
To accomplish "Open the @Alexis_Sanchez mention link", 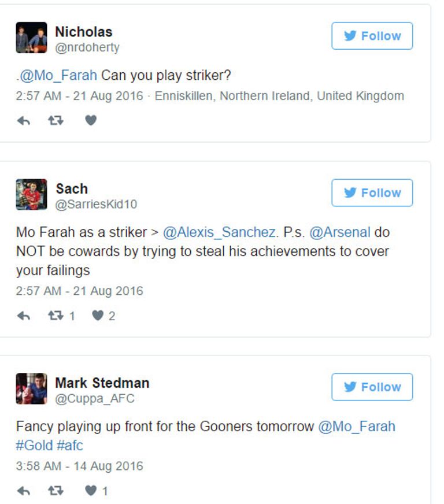I will pyautogui.click(x=219, y=232).
